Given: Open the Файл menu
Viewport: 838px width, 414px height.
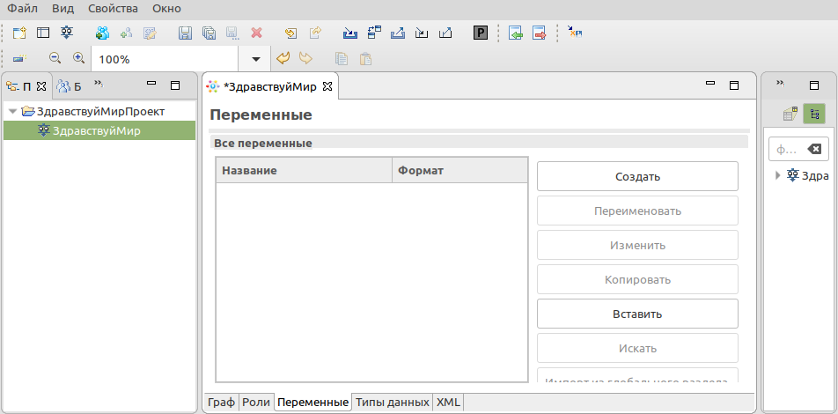Looking at the screenshot, I should tap(22, 9).
